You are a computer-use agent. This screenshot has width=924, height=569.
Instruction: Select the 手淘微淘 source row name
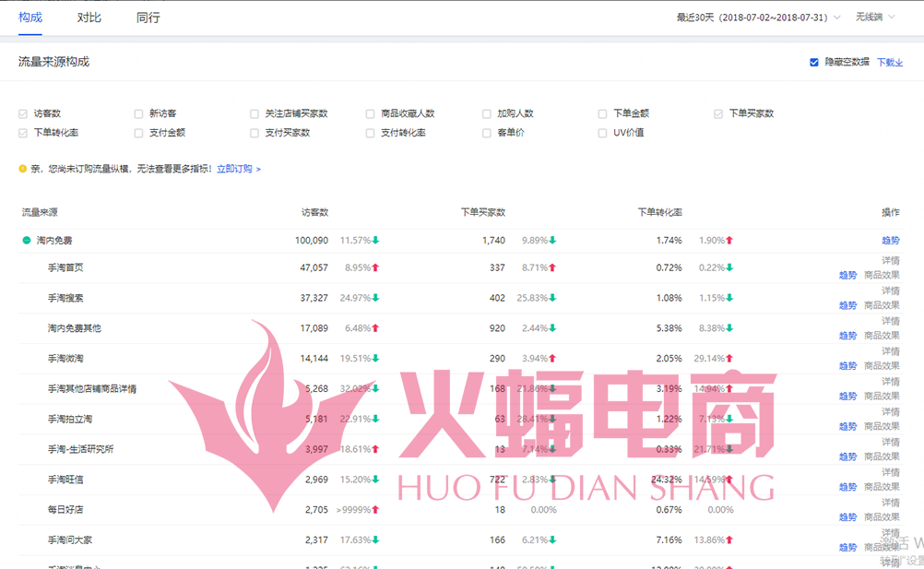pyautogui.click(x=65, y=358)
